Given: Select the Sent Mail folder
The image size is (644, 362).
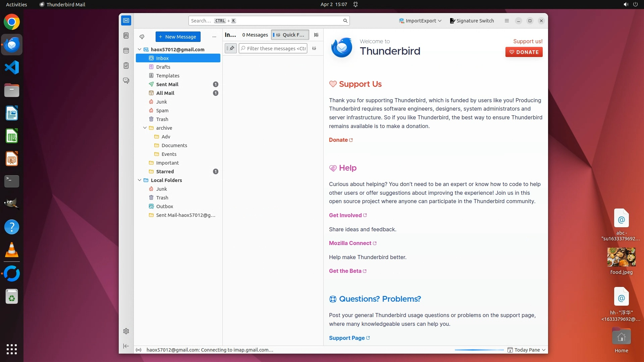Looking at the screenshot, I should click(167, 84).
